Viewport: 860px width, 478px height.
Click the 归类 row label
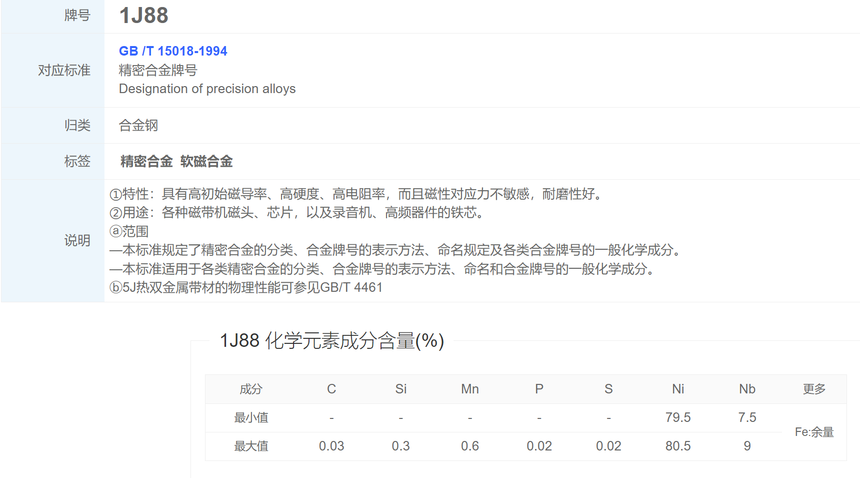pyautogui.click(x=77, y=125)
